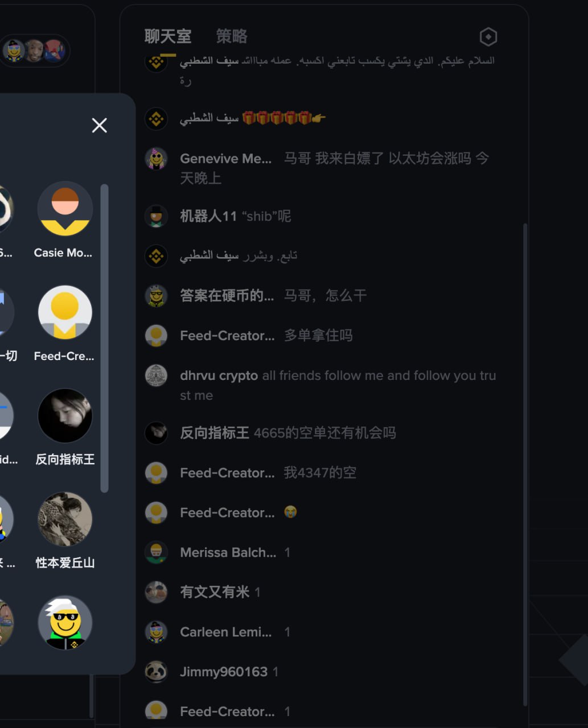Click the sunglasses smiley avatar in panel

(65, 623)
